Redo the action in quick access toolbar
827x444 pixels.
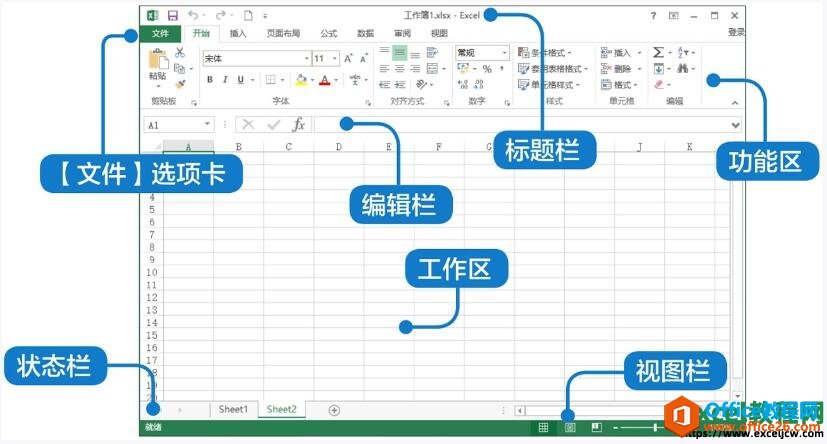(x=221, y=15)
